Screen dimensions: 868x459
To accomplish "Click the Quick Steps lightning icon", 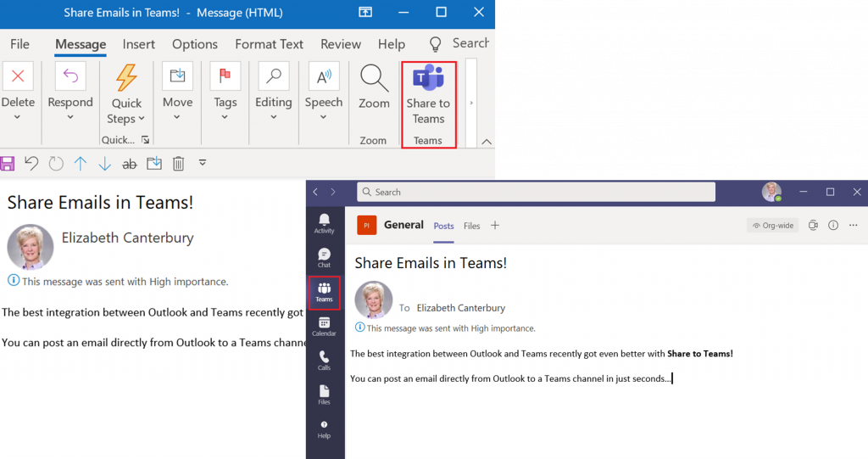I will 126,77.
